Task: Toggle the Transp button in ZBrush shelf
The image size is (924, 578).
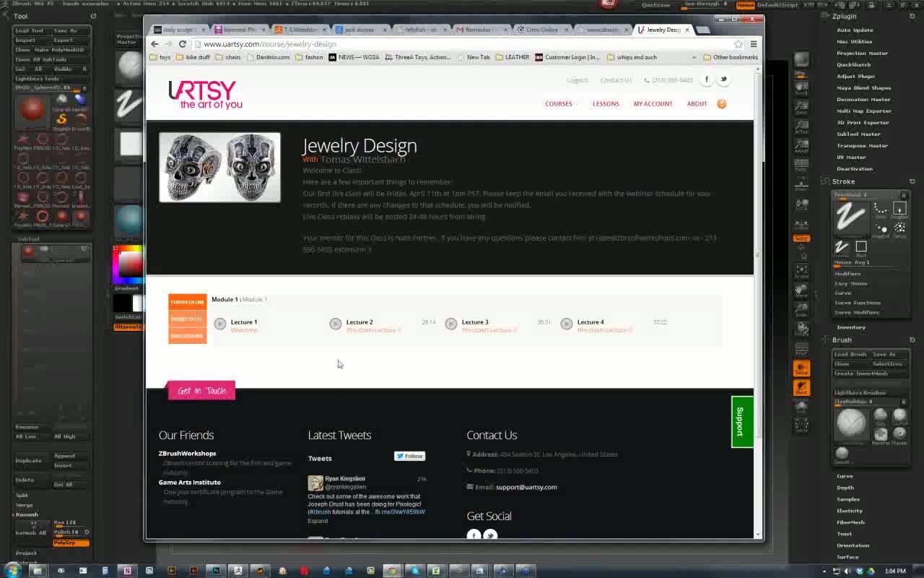Action: (x=801, y=368)
